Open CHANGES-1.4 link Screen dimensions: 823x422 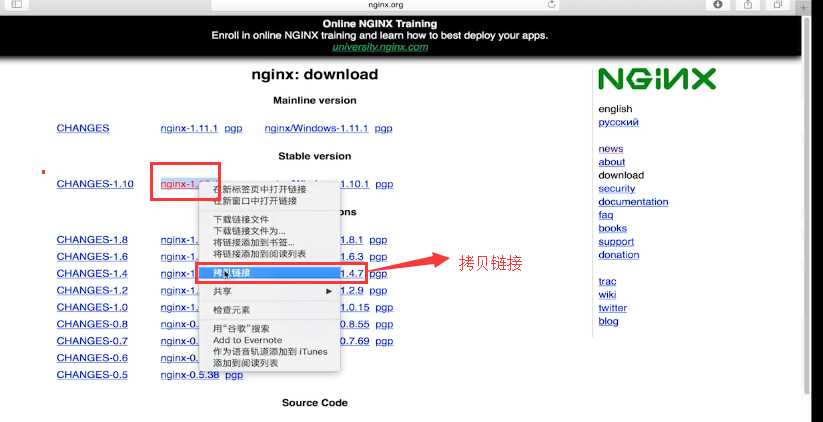pyautogui.click(x=92, y=273)
